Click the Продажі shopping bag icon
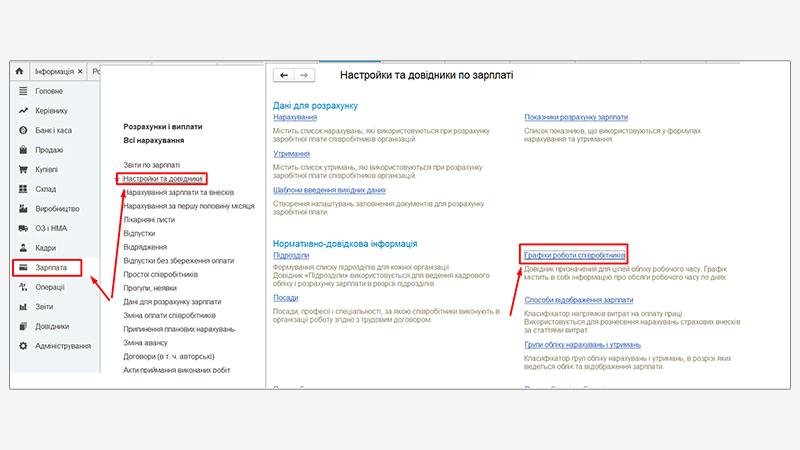 click(x=22, y=150)
